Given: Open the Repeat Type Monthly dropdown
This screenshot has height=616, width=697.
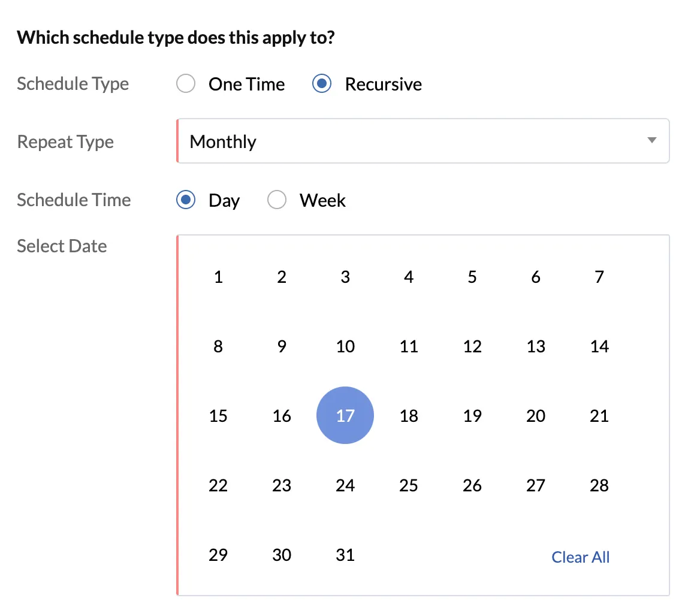Looking at the screenshot, I should 423,141.
